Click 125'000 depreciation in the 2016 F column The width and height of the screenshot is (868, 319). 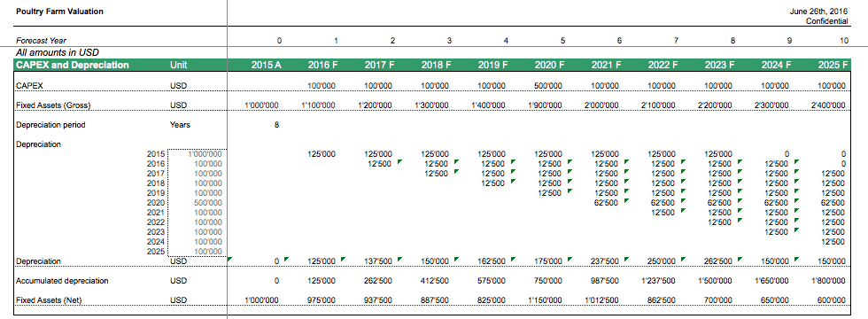322,154
